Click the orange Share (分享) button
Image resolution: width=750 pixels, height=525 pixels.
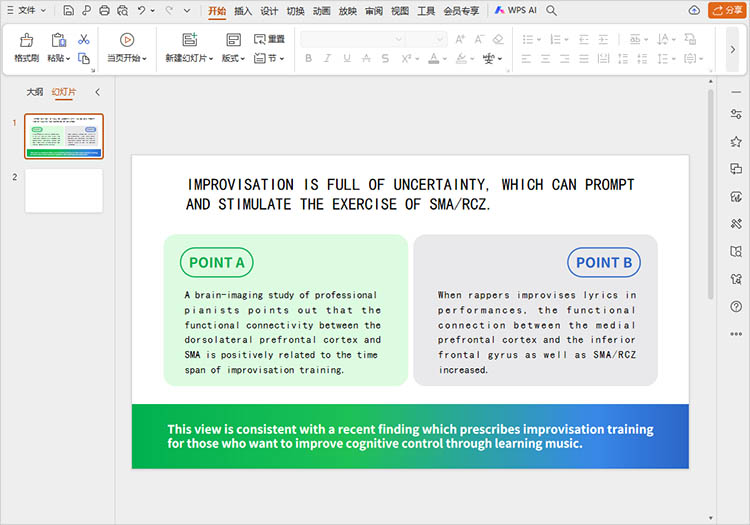pyautogui.click(x=726, y=11)
